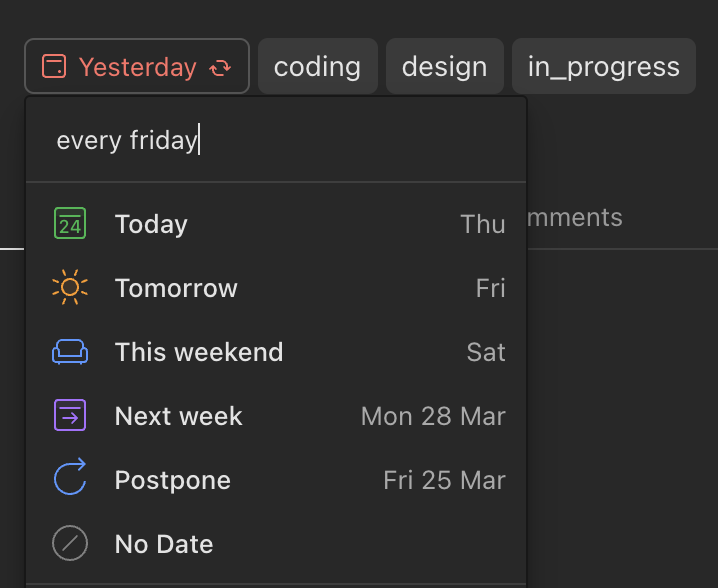Click the purple Next week arrow icon

point(70,415)
